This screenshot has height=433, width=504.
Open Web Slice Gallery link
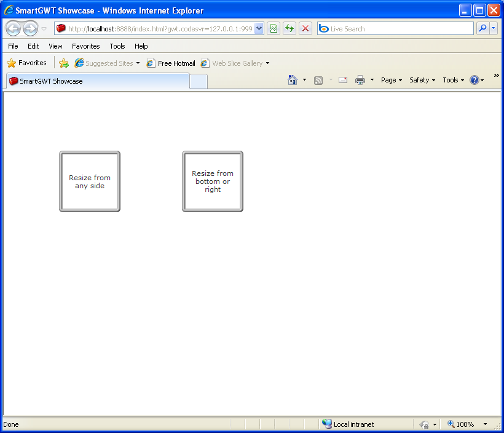[x=232, y=63]
